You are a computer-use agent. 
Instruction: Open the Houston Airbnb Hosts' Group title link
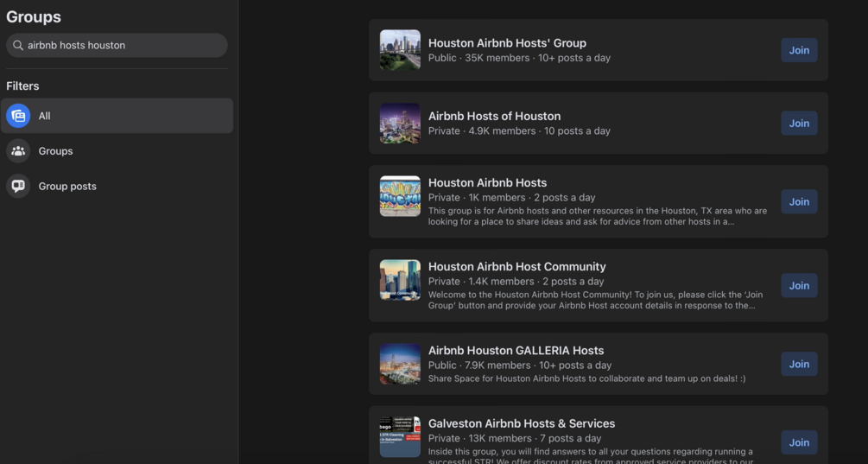(507, 43)
